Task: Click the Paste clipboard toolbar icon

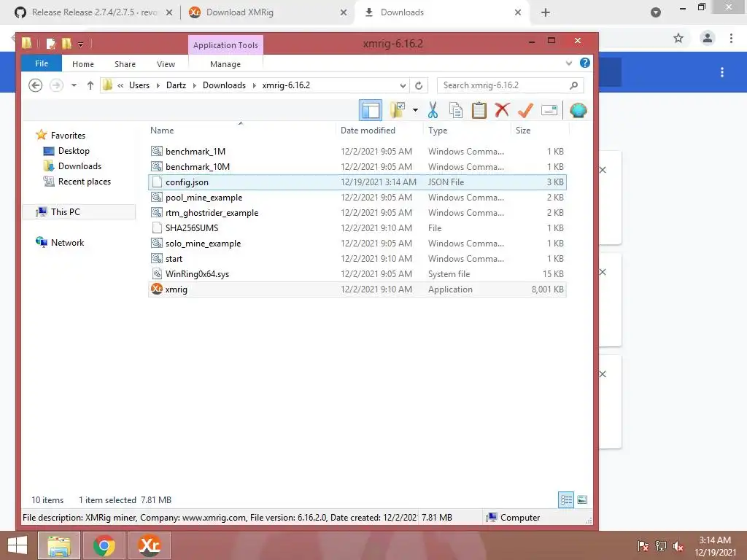Action: click(x=479, y=111)
